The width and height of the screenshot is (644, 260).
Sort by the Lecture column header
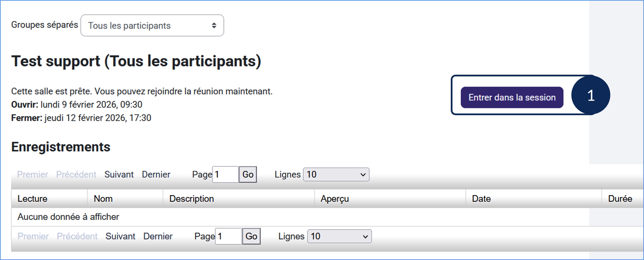[33, 199]
